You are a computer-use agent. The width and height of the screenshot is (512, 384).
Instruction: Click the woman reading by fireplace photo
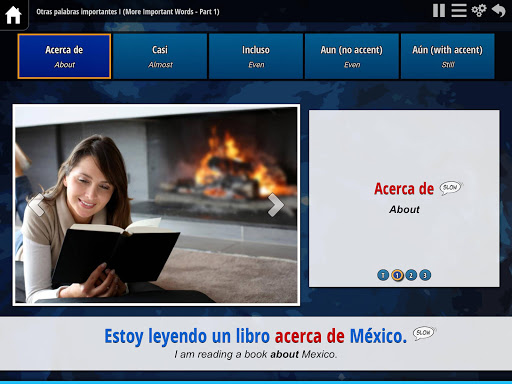point(156,205)
